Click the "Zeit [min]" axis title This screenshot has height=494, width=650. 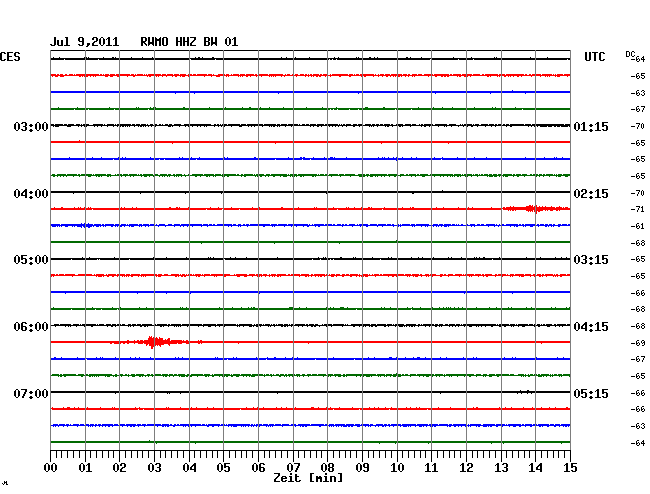[x=308, y=478]
